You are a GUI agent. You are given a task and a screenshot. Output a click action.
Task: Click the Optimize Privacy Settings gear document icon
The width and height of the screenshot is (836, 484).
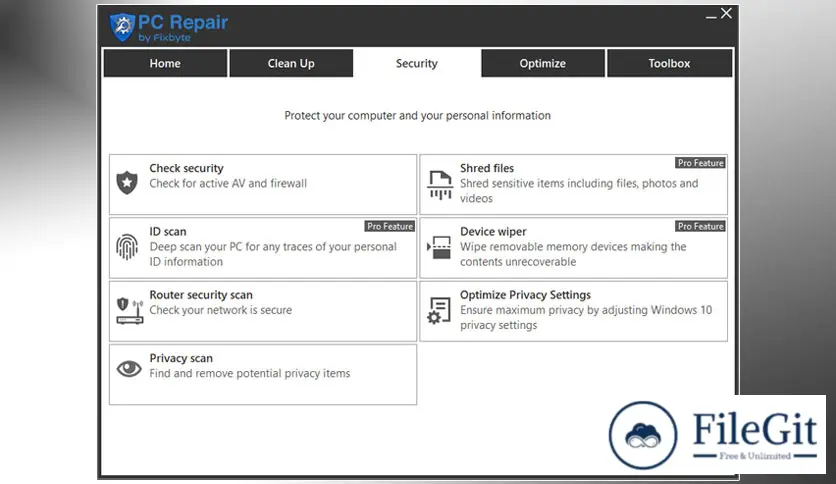point(439,310)
